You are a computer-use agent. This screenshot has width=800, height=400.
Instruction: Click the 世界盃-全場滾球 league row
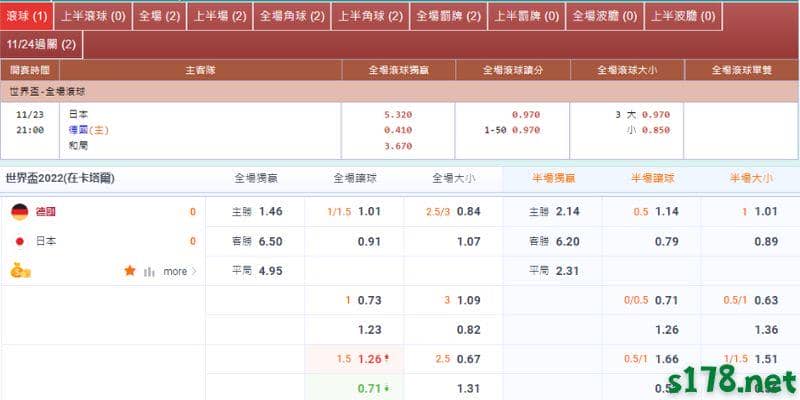pyautogui.click(x=399, y=92)
